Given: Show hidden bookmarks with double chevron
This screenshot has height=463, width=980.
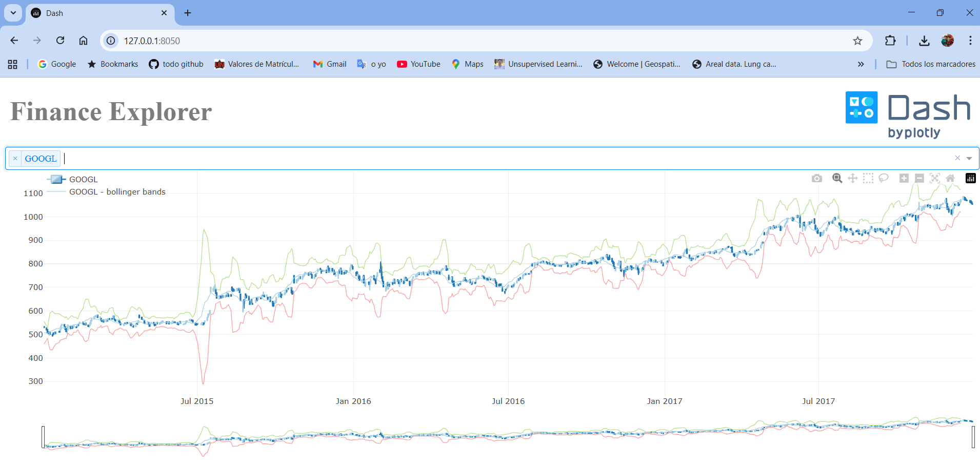Looking at the screenshot, I should 861,64.
